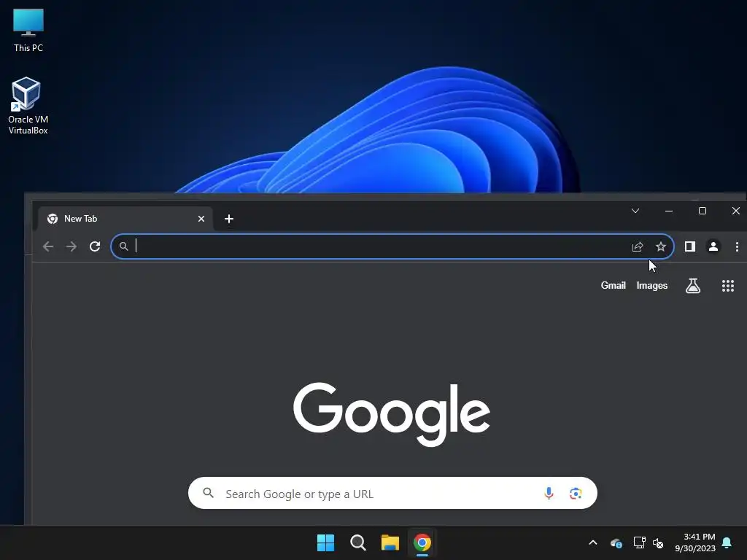Viewport: 747px width, 560px height.
Task: Maximize the Chrome window
Action: click(703, 211)
